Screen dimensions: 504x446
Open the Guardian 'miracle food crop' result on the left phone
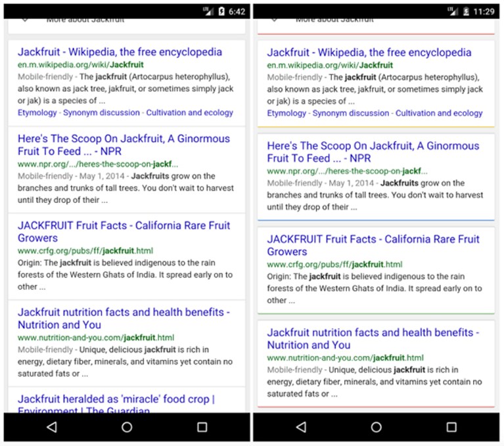(x=116, y=403)
